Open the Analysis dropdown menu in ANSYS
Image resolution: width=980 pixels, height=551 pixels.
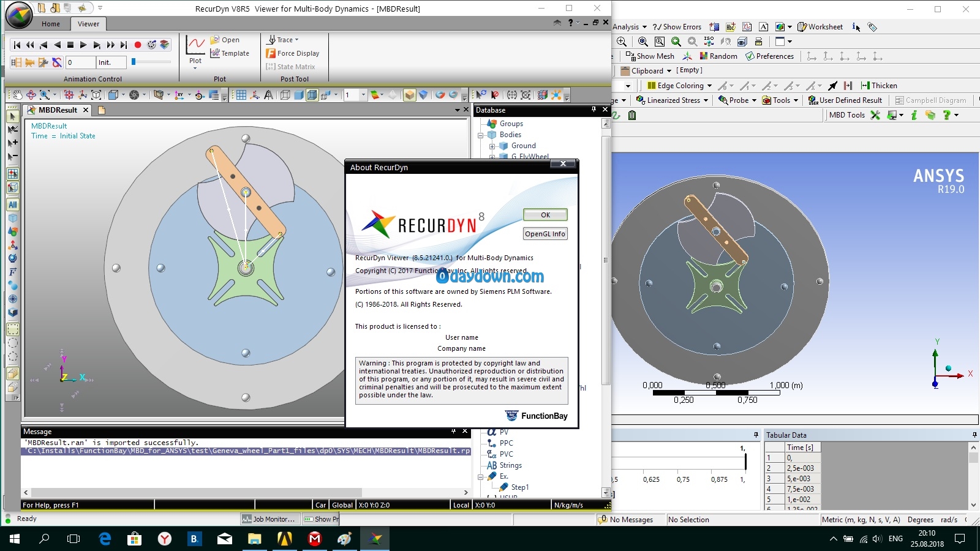[x=630, y=27]
